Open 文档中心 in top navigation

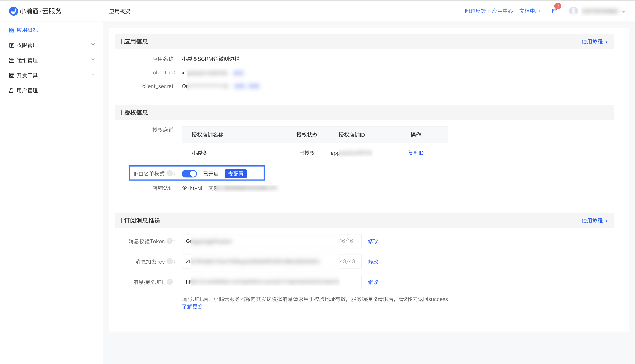529,11
